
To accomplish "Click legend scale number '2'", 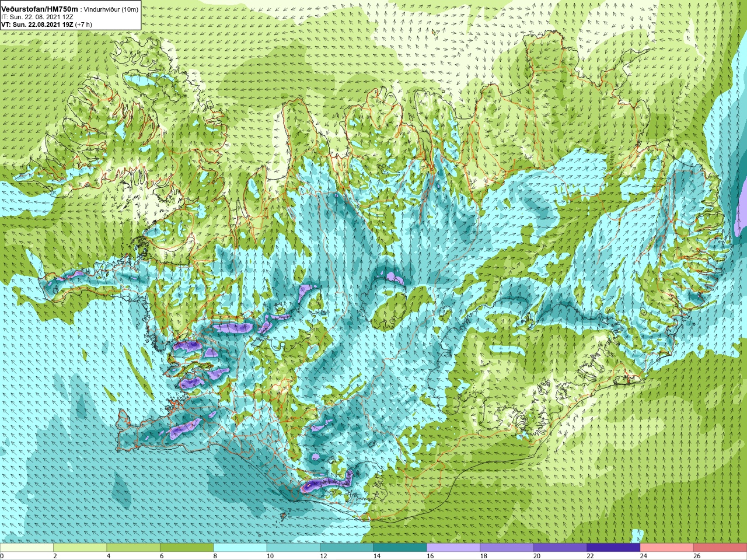I will (x=55, y=556).
